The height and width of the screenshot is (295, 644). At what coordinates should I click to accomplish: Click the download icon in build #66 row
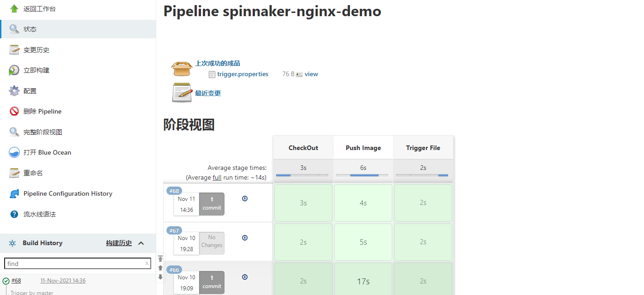pos(245,277)
